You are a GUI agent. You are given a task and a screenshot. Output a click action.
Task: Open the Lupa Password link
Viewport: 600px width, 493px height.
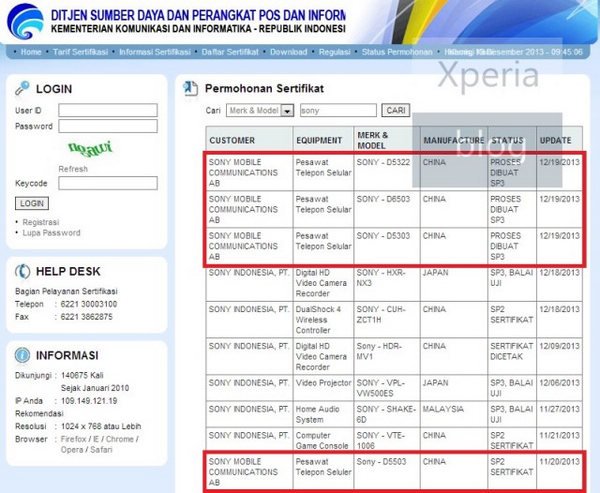[x=51, y=233]
